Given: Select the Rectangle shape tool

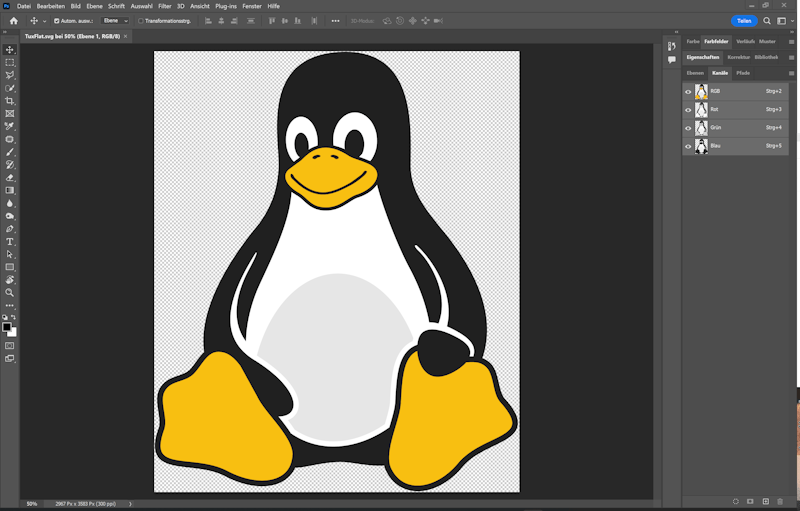Looking at the screenshot, I should pos(10,267).
